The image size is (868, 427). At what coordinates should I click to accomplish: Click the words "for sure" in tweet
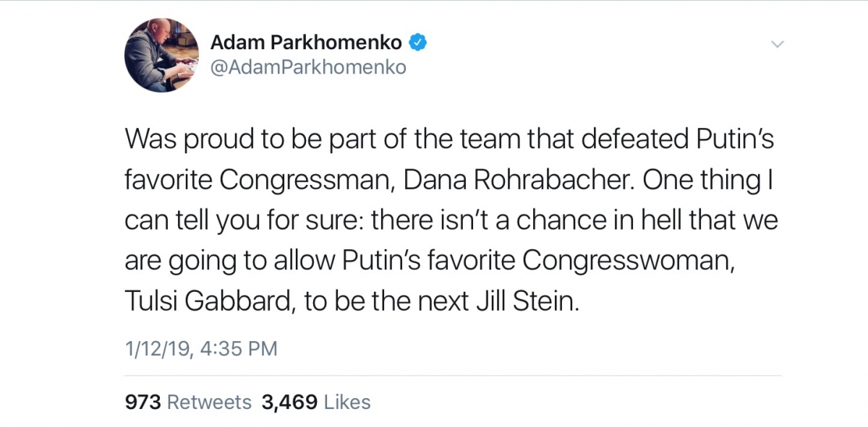(324, 220)
